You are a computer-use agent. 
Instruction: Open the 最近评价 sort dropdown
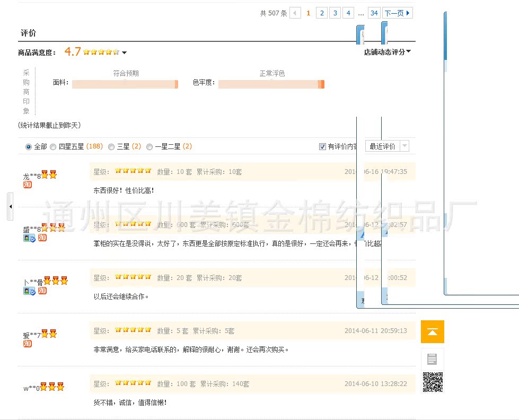387,146
